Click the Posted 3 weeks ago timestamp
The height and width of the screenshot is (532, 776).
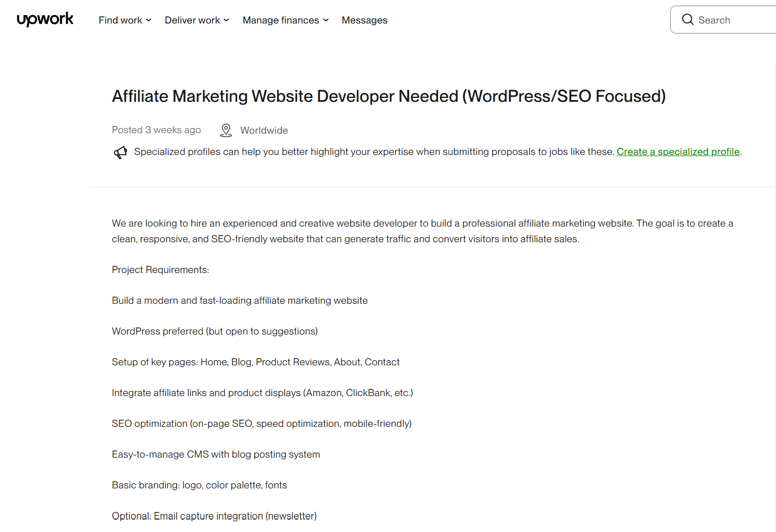[156, 129]
